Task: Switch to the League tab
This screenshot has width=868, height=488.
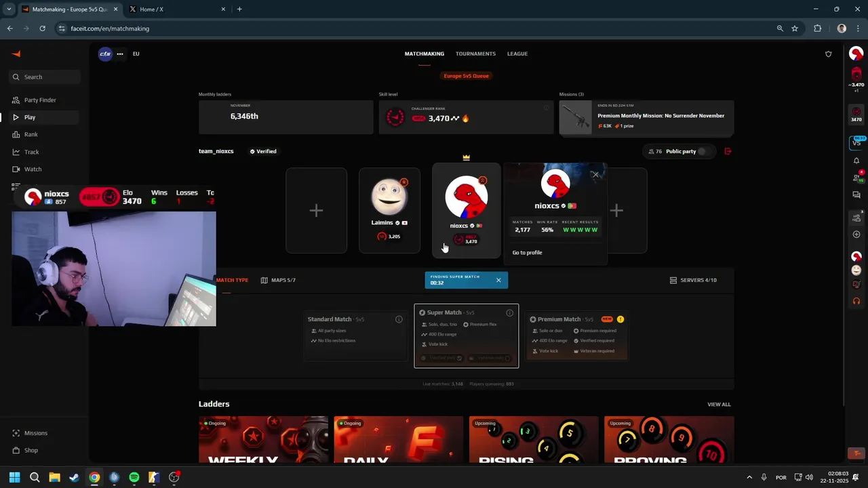Action: point(517,54)
